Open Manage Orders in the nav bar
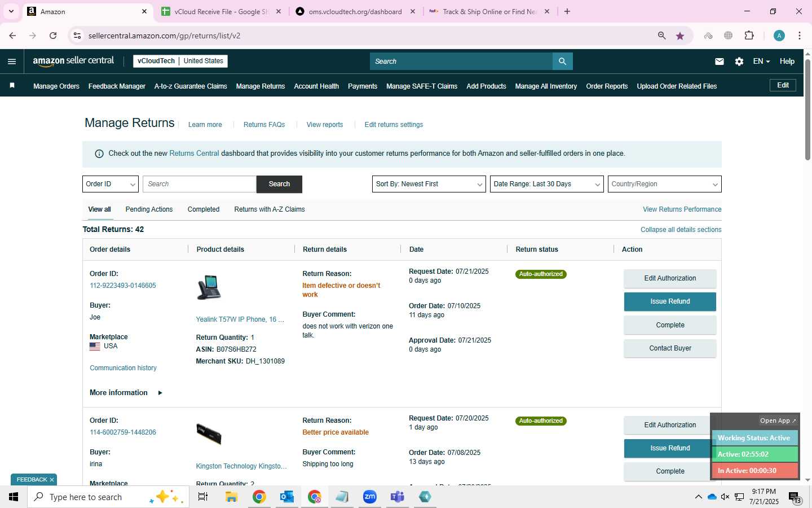The width and height of the screenshot is (812, 508). point(56,86)
